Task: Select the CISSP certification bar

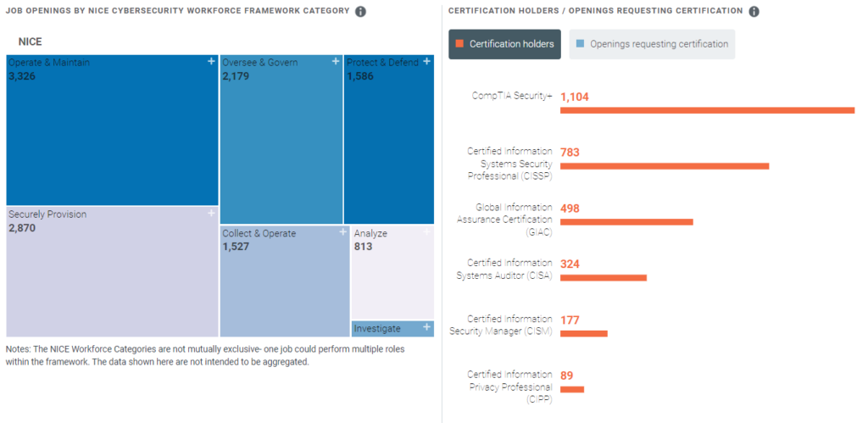Action: coord(665,166)
